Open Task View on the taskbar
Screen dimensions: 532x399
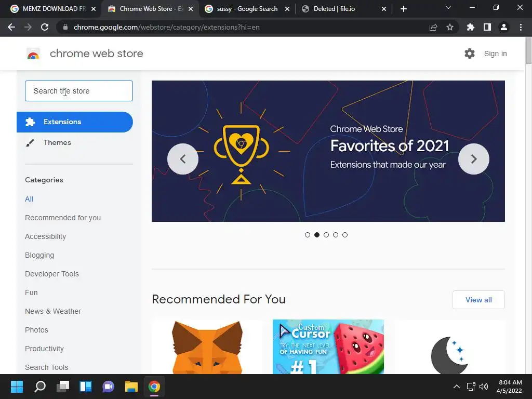tap(63, 387)
